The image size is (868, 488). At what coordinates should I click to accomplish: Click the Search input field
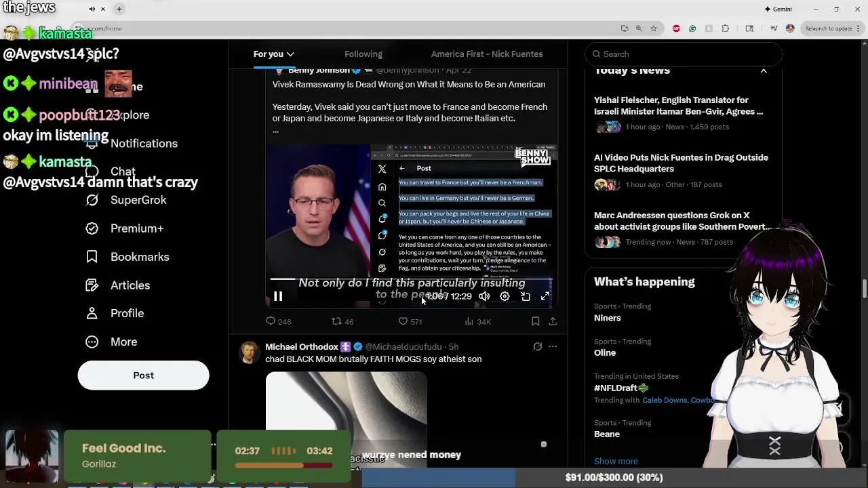[x=684, y=54]
